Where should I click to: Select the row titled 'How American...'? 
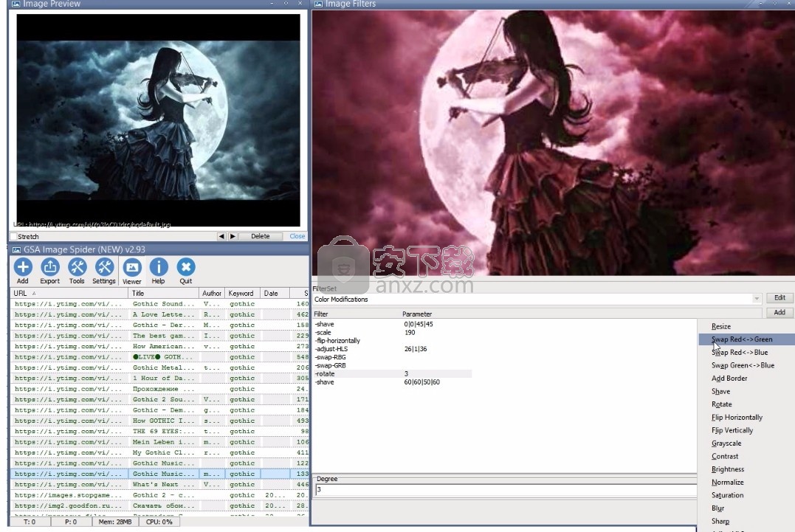[x=159, y=347]
